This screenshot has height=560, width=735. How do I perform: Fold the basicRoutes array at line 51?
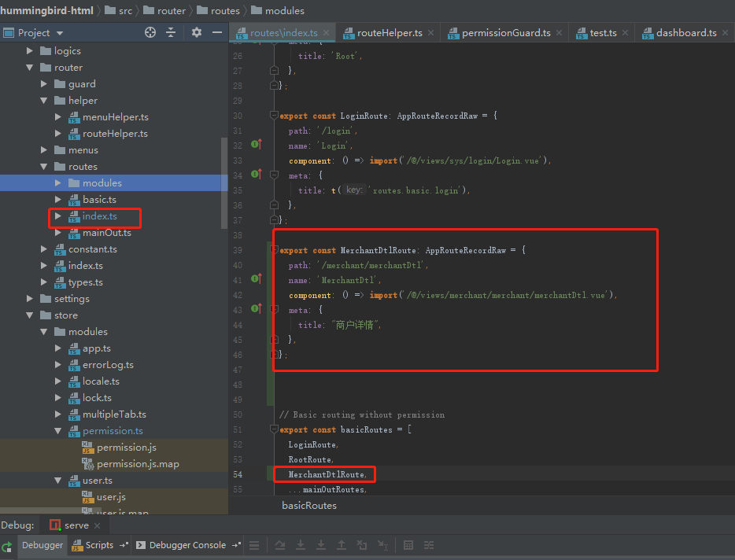click(x=274, y=429)
